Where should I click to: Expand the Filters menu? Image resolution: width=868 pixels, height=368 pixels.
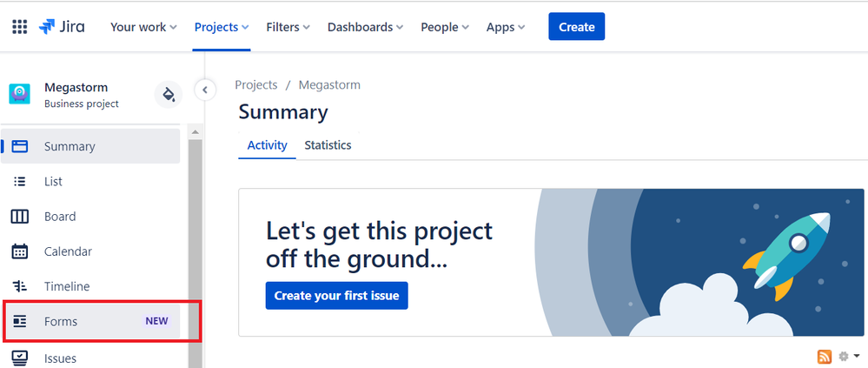point(288,27)
